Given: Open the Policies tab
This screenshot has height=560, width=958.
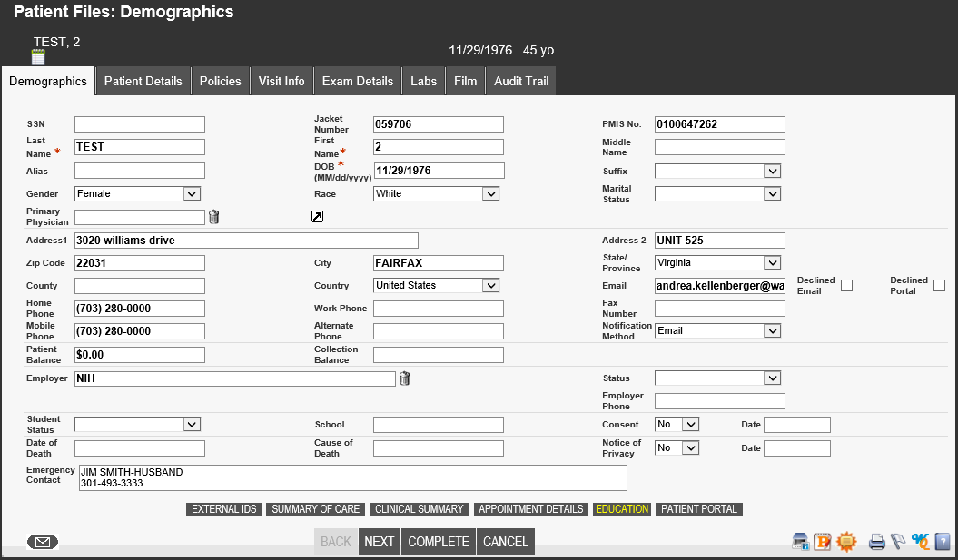Looking at the screenshot, I should point(220,81).
